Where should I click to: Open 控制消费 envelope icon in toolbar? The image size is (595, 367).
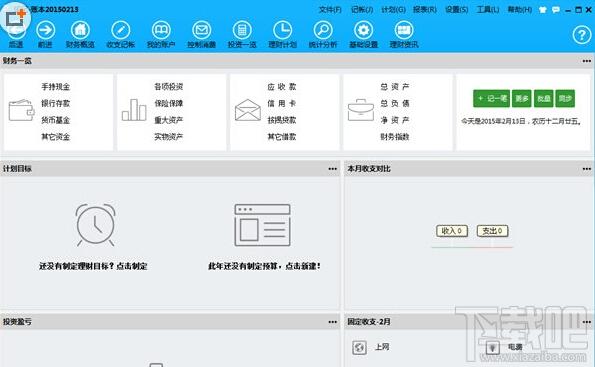pos(201,30)
